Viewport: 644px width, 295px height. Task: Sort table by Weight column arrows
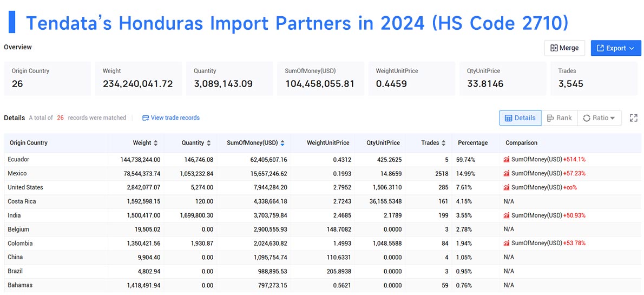[155, 143]
